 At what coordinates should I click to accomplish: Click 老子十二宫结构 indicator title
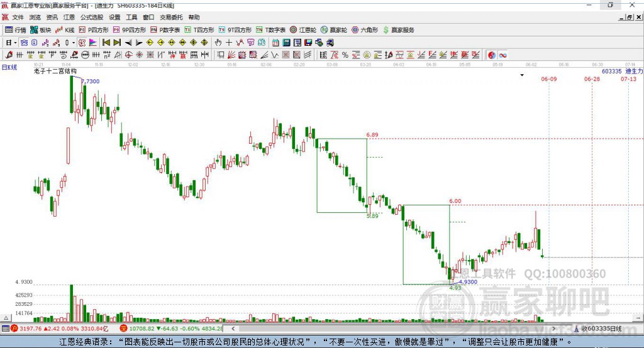coord(55,71)
